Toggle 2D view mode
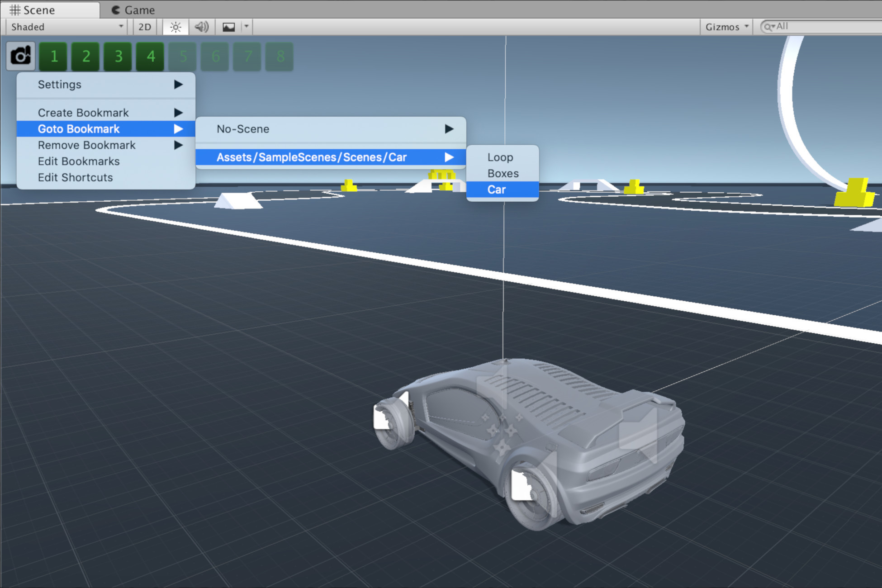Screen dimensions: 882x588 145,27
